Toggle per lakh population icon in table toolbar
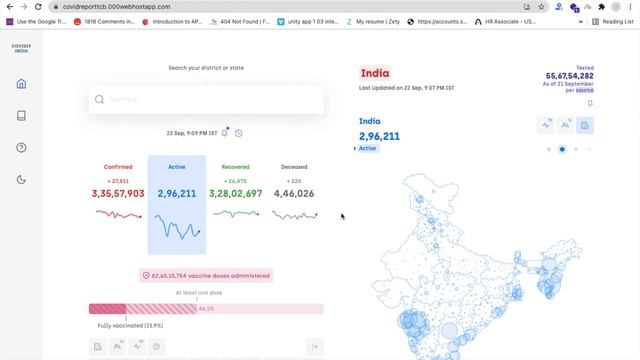Image resolution: width=640 pixels, height=360 pixels. coord(117,347)
